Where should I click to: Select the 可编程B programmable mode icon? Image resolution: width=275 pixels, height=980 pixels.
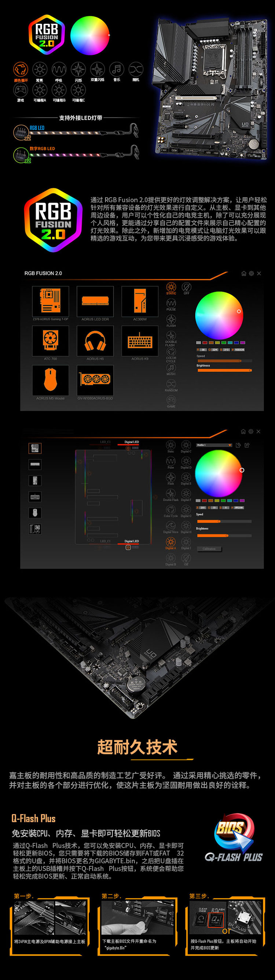(x=59, y=90)
